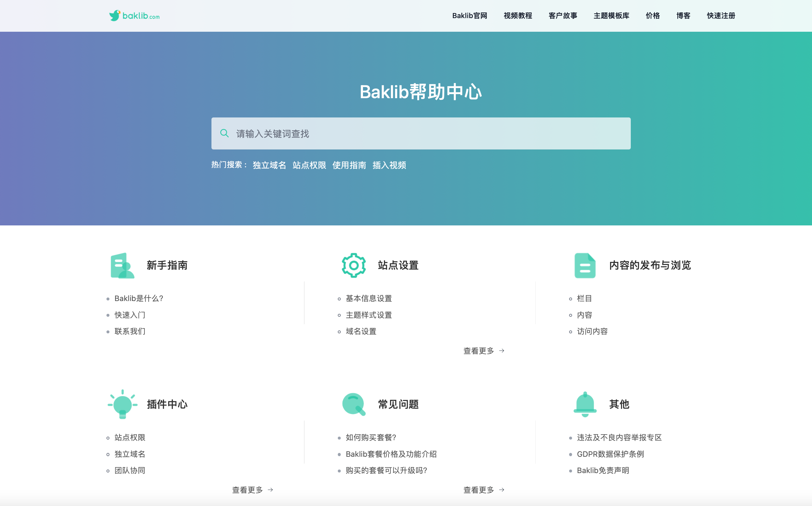Viewport: 812px width, 506px height.
Task: Open GDPR数据保护条例 article
Action: click(610, 454)
